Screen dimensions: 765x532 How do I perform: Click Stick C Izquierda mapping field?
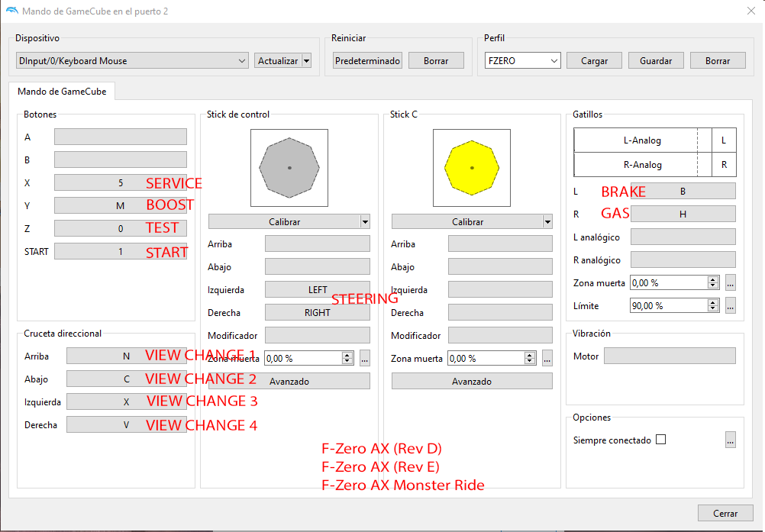pos(500,289)
